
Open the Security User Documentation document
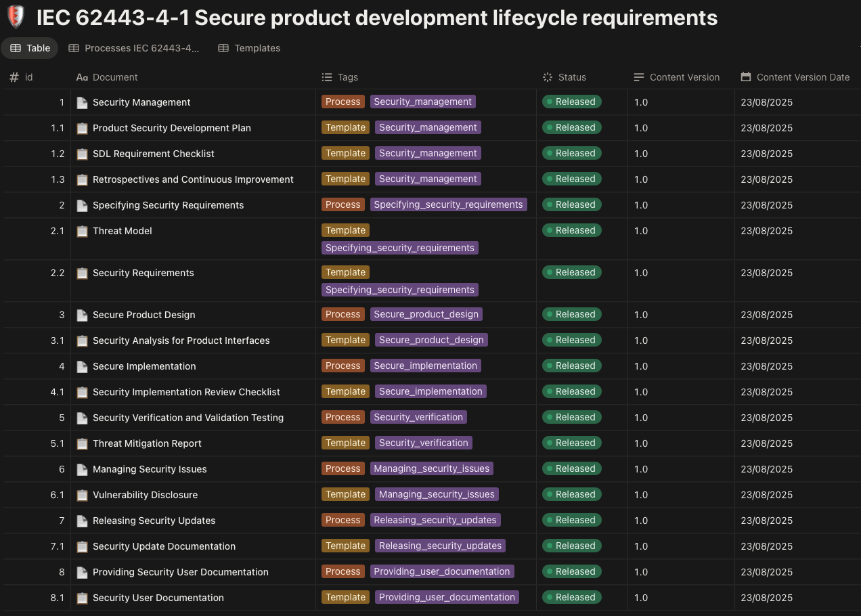(x=158, y=598)
